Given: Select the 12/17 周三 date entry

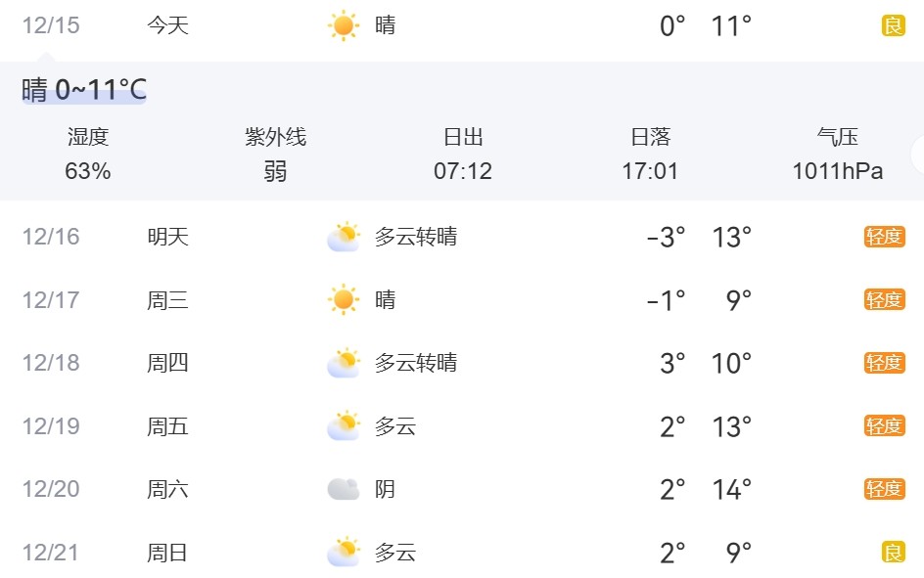Looking at the screenshot, I should click(x=51, y=299).
